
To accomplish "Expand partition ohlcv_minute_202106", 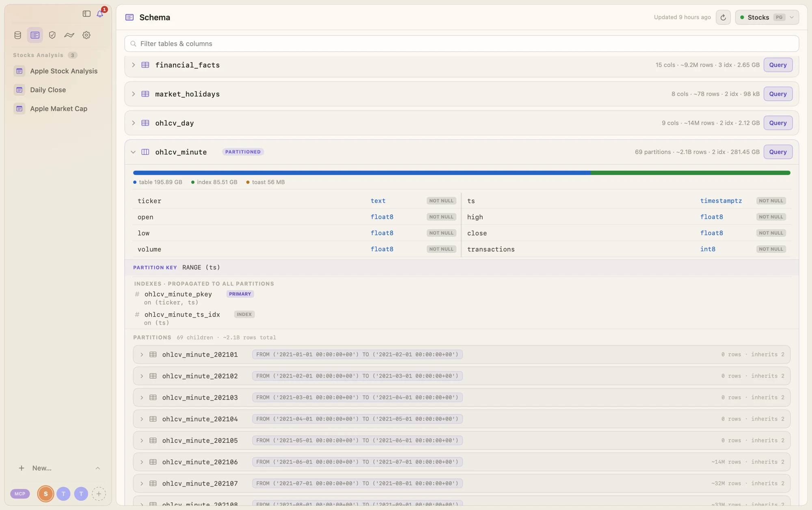I will [142, 462].
